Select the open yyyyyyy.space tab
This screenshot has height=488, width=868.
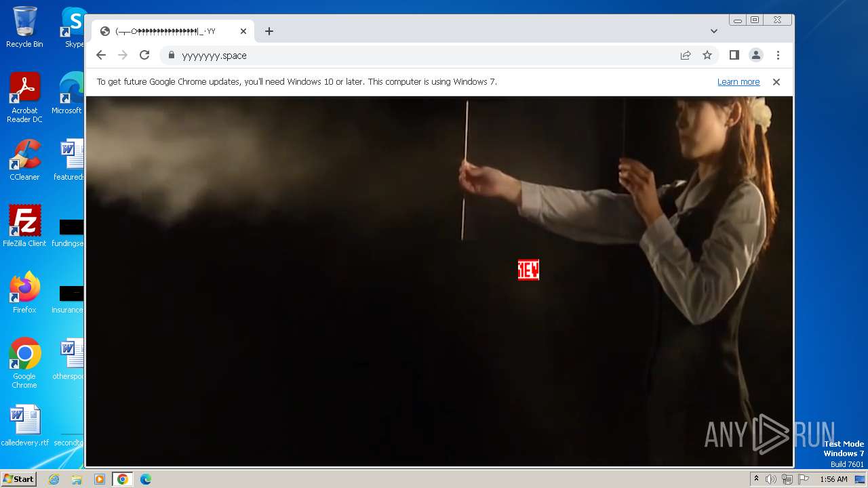click(x=173, y=31)
